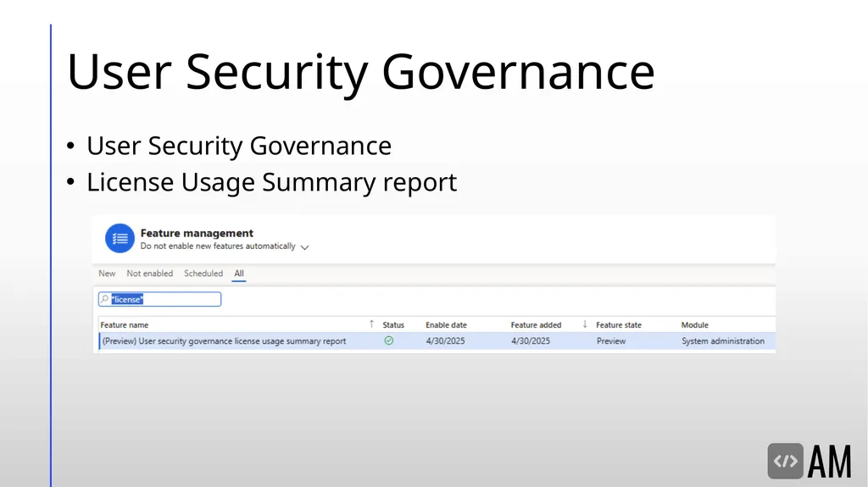The height and width of the screenshot is (487, 868).
Task: Select the User security governance license usage row
Action: coord(437,340)
